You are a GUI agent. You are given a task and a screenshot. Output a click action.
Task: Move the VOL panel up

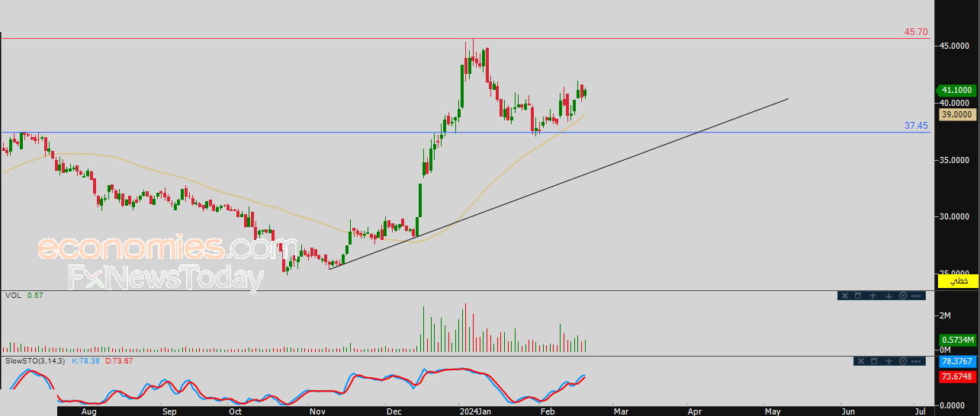[872, 296]
